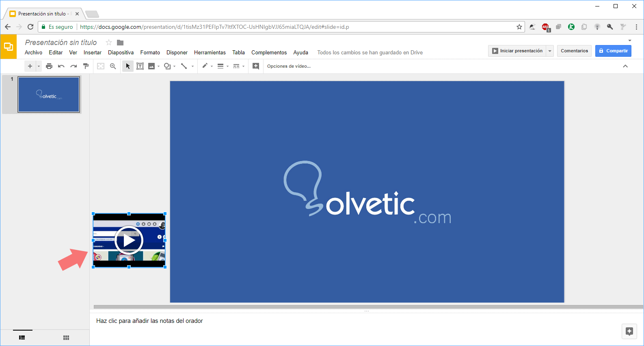Go back with the browser back arrow
The image size is (644, 346).
pyautogui.click(x=8, y=27)
